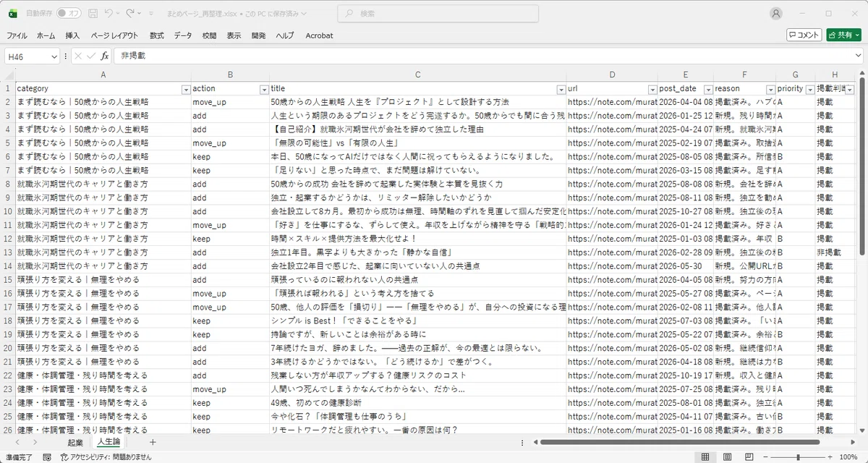Click the three-dot formula bar handle

pos(66,56)
